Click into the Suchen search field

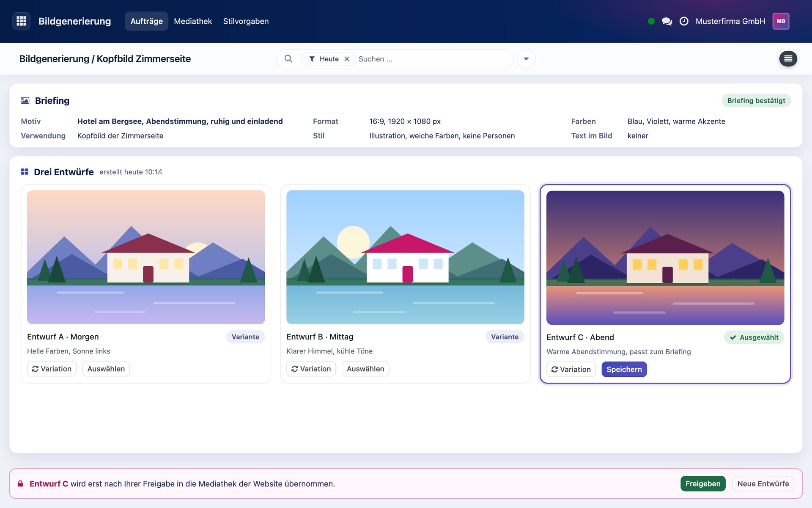pyautogui.click(x=433, y=59)
